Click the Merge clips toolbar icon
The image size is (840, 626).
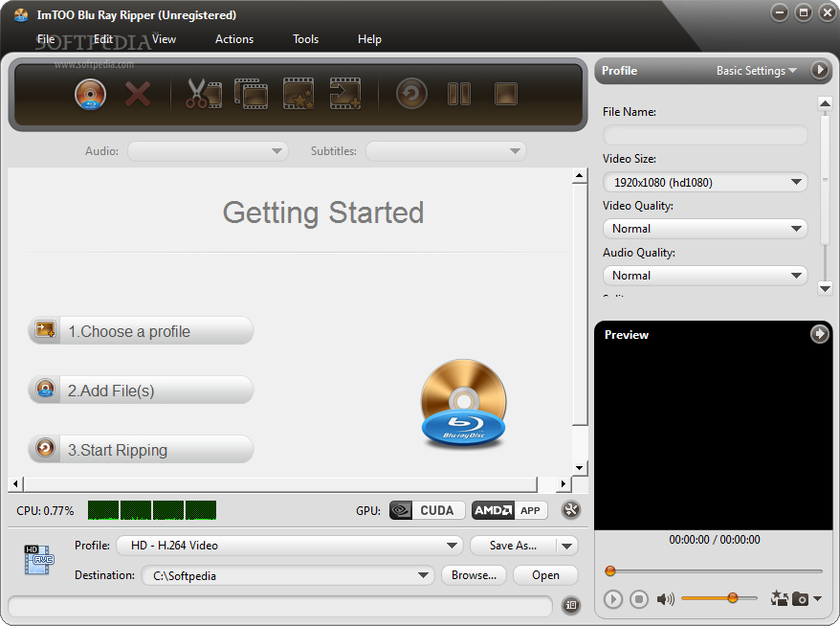251,94
